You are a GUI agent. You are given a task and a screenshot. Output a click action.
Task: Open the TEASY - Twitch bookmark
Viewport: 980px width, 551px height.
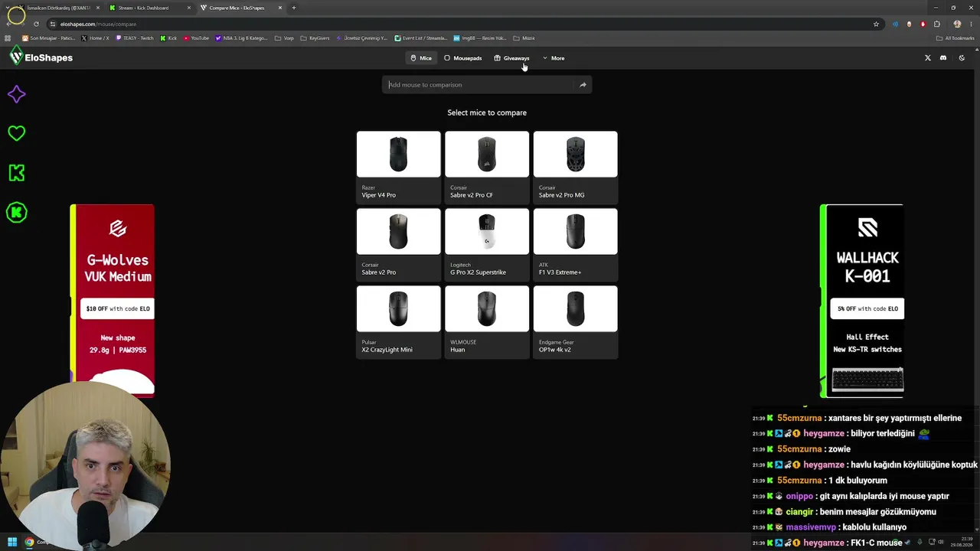tap(135, 38)
